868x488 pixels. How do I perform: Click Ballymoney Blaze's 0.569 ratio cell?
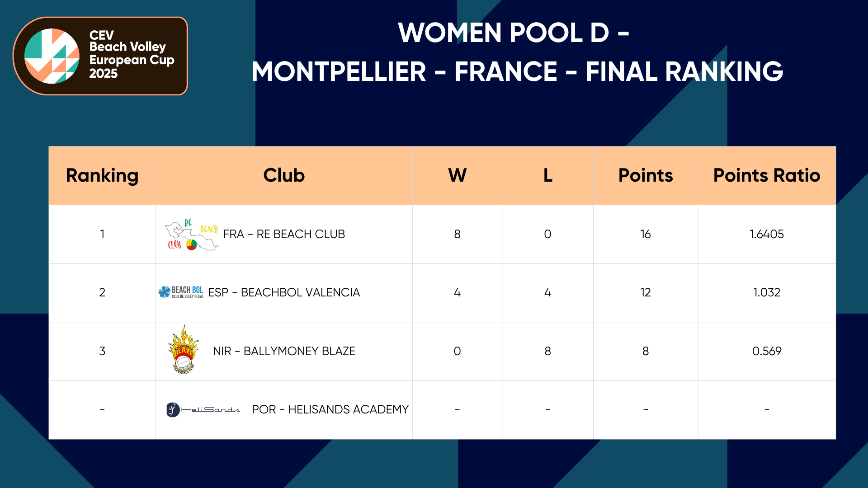766,351
